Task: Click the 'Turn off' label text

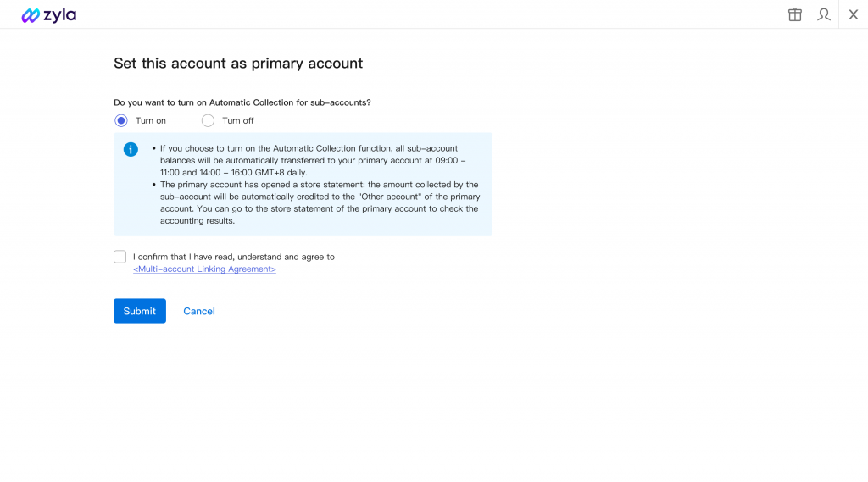Action: (238, 120)
